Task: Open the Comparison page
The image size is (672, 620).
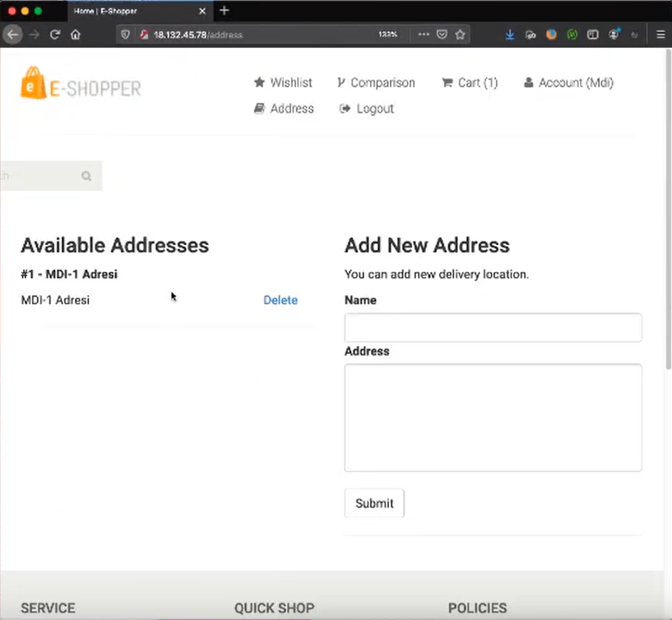Action: (x=376, y=82)
